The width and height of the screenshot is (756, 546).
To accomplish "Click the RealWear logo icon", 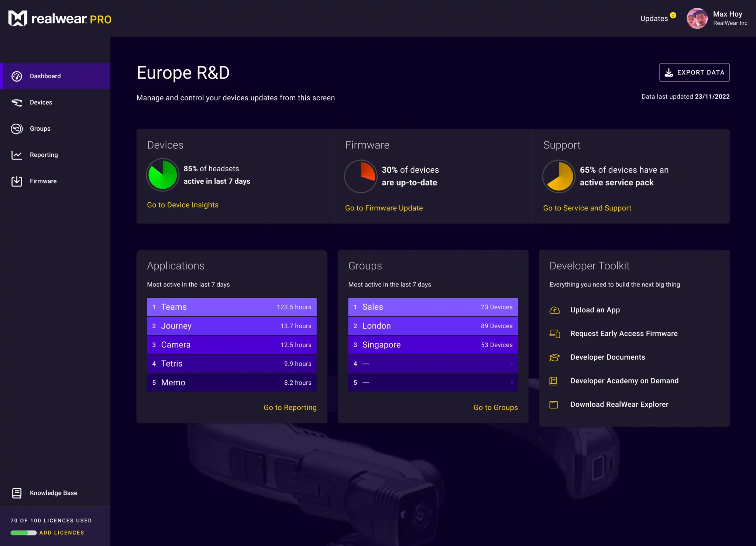I will [18, 18].
